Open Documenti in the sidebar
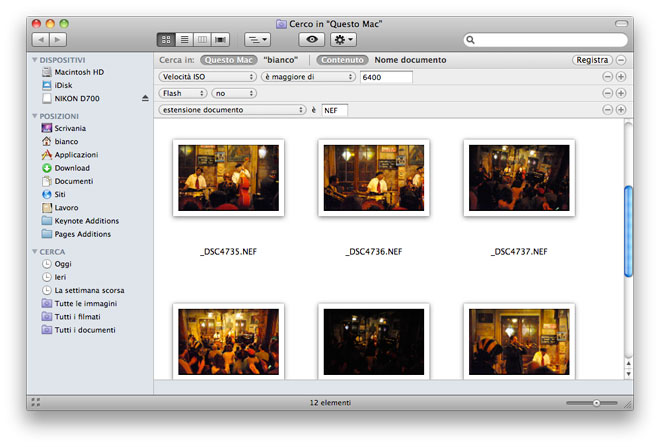 74,181
